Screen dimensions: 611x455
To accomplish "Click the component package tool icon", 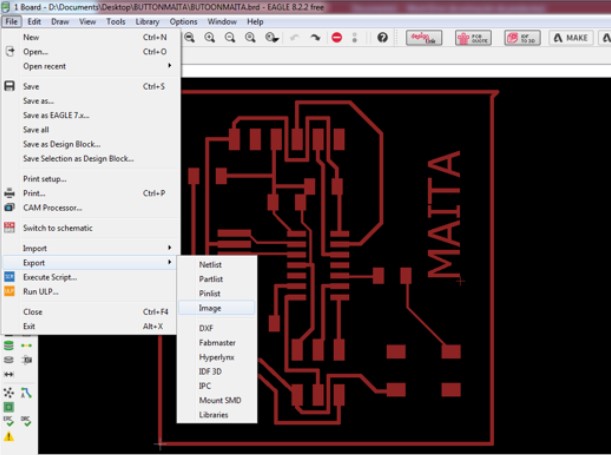I will coord(26,360).
